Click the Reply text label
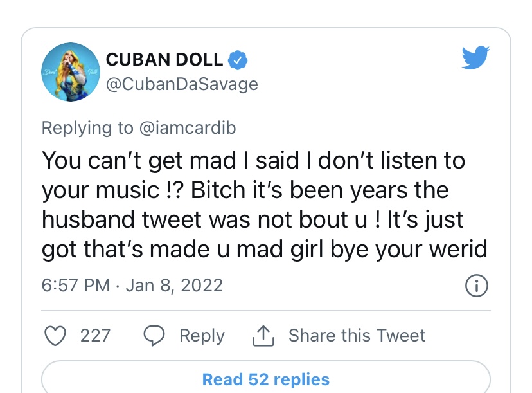 pos(202,336)
